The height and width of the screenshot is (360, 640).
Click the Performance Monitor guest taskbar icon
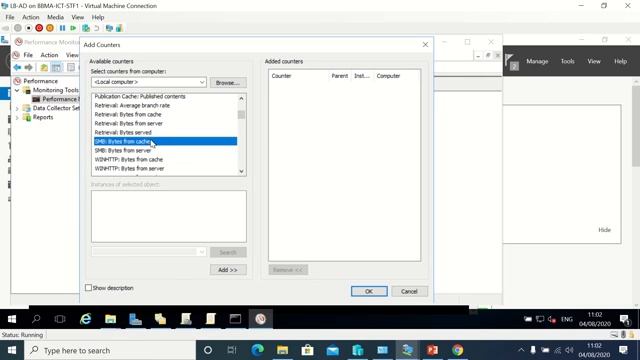[260, 319]
